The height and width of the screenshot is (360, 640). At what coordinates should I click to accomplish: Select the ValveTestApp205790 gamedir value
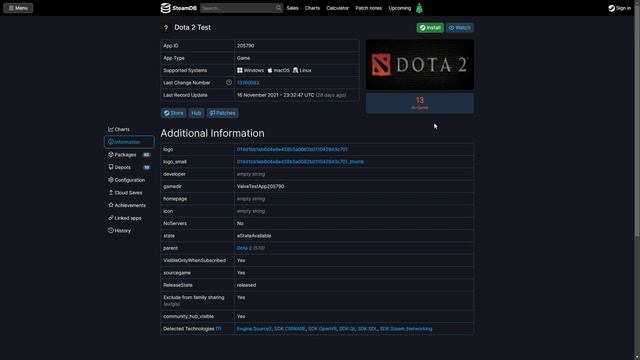260,187
